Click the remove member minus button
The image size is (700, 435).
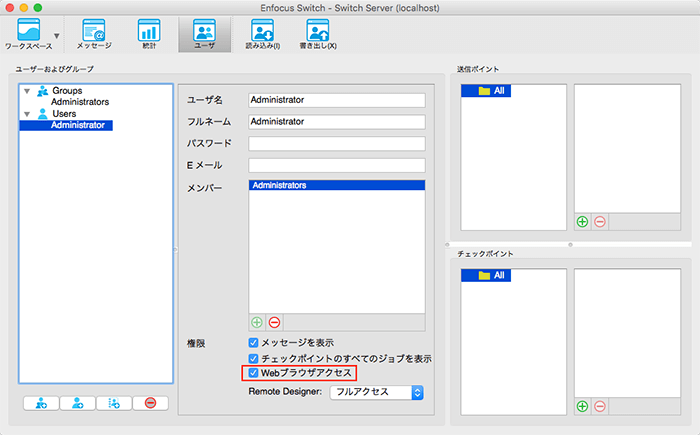coord(275,322)
